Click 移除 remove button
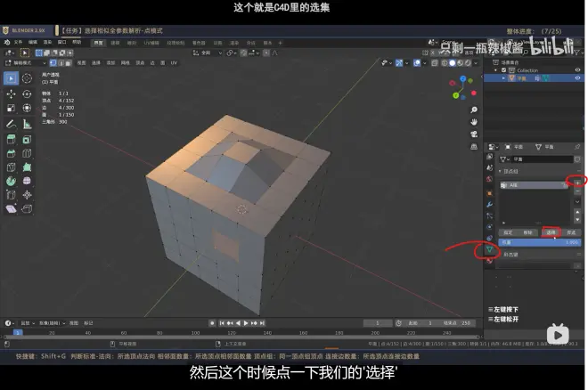 pyautogui.click(x=528, y=232)
